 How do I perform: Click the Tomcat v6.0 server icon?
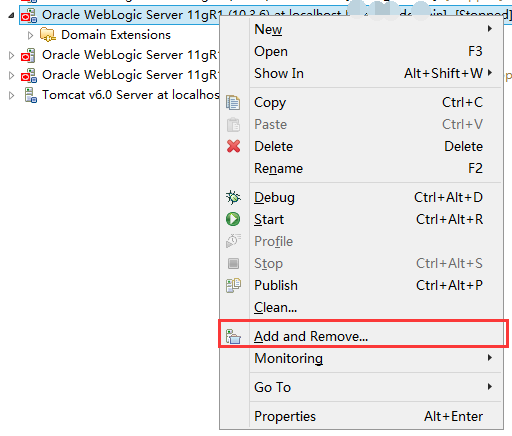(x=31, y=95)
